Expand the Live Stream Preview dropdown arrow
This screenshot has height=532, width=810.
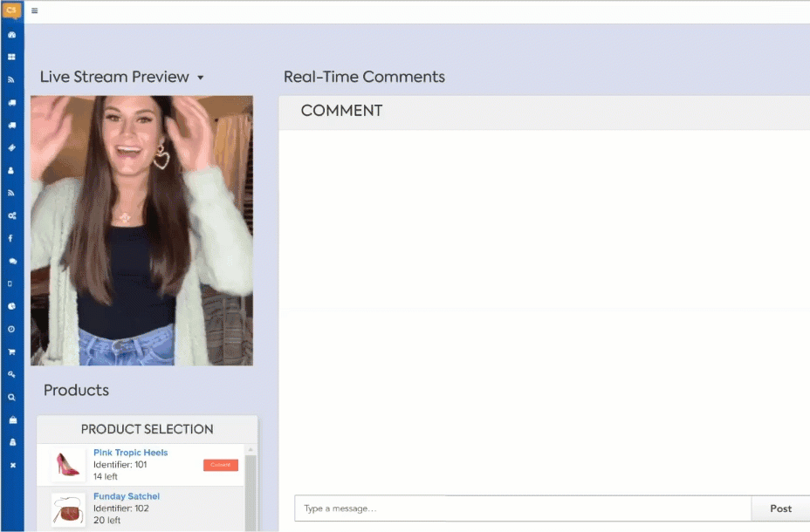(x=200, y=78)
